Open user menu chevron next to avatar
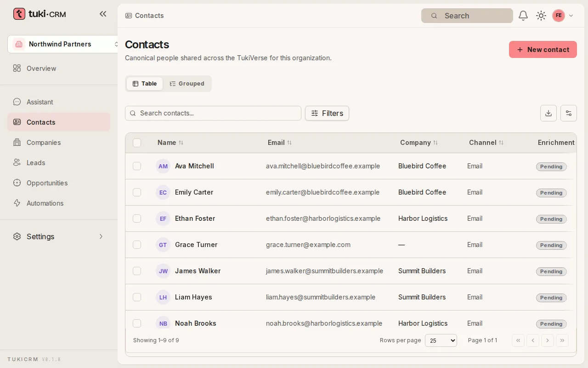 click(x=571, y=16)
